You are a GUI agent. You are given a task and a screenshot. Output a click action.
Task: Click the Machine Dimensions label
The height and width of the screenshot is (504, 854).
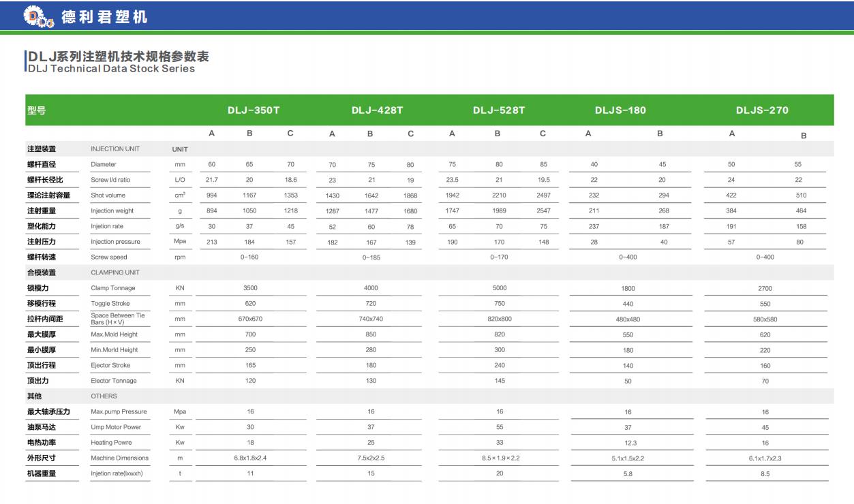click(x=120, y=458)
